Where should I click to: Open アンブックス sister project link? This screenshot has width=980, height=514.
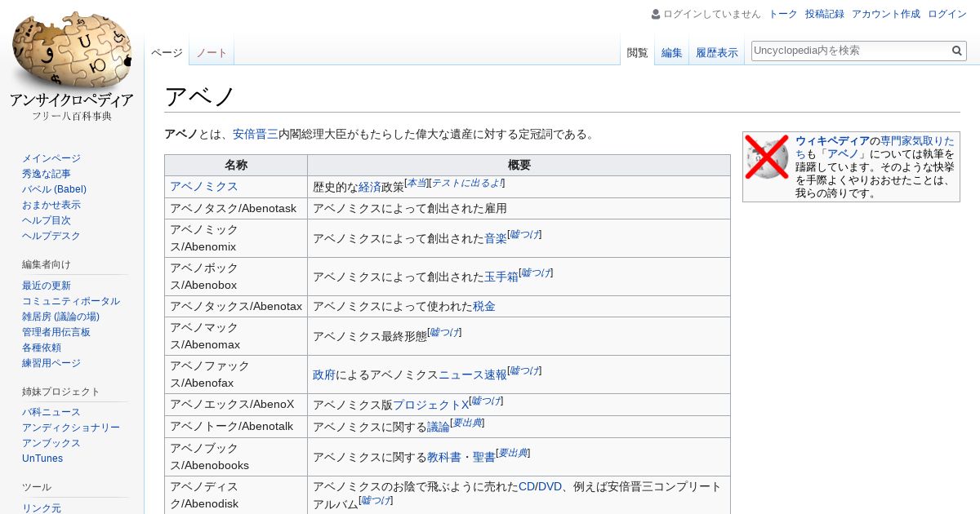(51, 443)
